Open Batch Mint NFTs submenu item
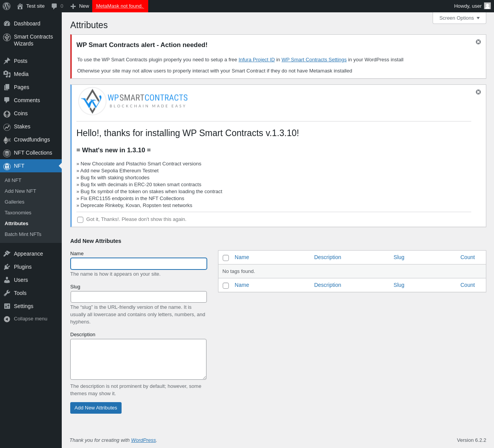 pyautogui.click(x=23, y=234)
